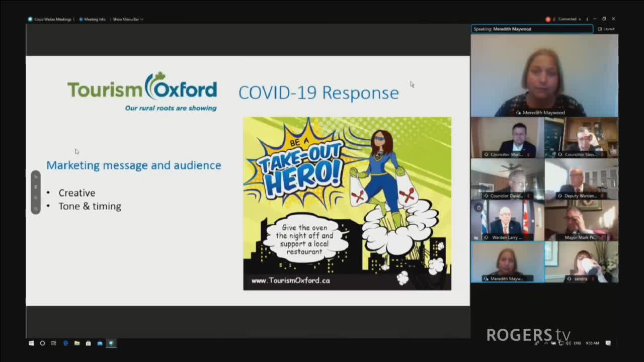Image resolution: width=644 pixels, height=362 pixels.
Task: Click the volume icon in system tray
Action: (568, 343)
